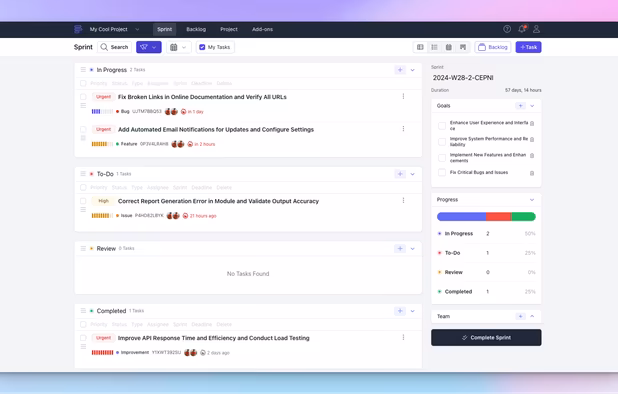Viewport: 618px width, 394px height.
Task: Open the Backlog tab in navbar
Action: coord(196,29)
